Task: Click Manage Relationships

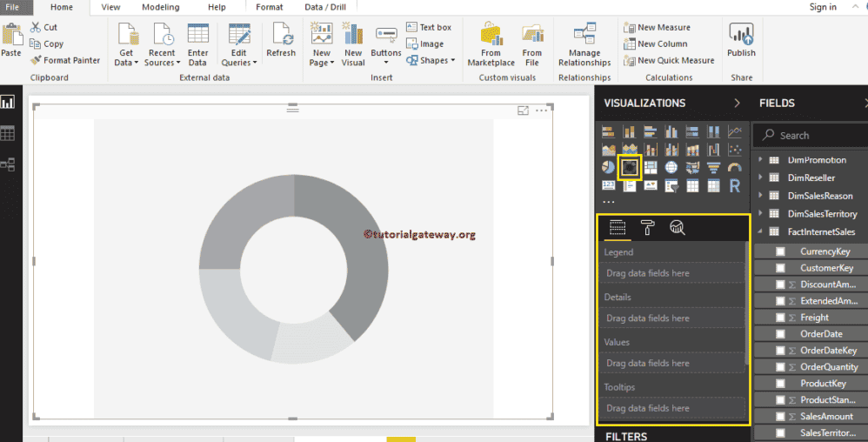Action: pyautogui.click(x=584, y=45)
